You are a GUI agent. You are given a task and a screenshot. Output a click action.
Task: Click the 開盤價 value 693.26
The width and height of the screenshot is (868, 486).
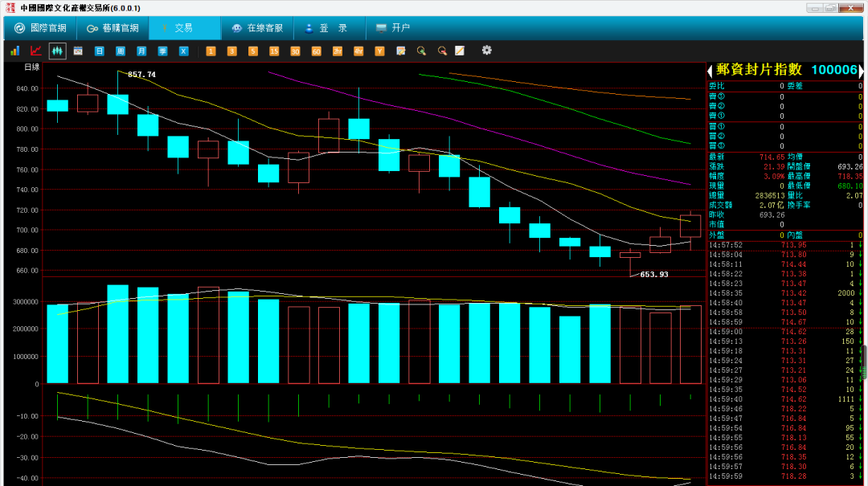pyautogui.click(x=850, y=166)
